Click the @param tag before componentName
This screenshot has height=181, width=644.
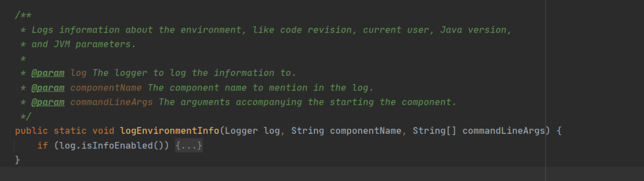48,88
